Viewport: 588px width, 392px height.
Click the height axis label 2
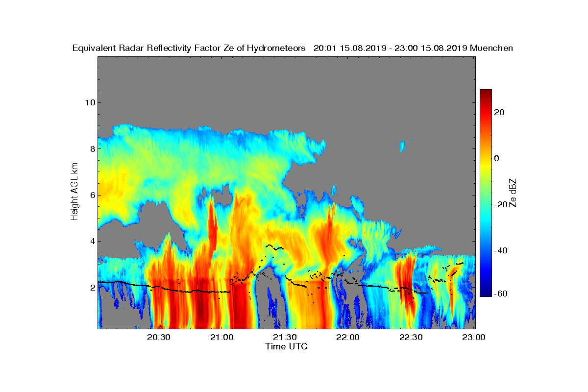[x=92, y=287]
